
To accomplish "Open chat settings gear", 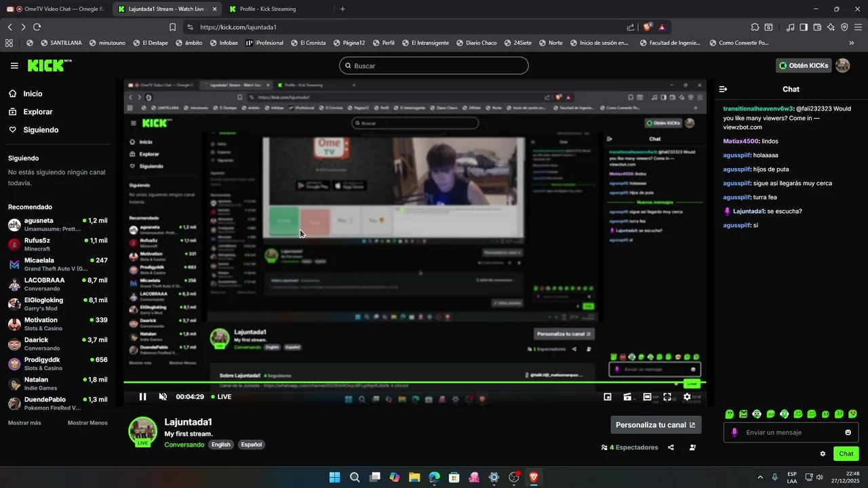I will [x=823, y=453].
